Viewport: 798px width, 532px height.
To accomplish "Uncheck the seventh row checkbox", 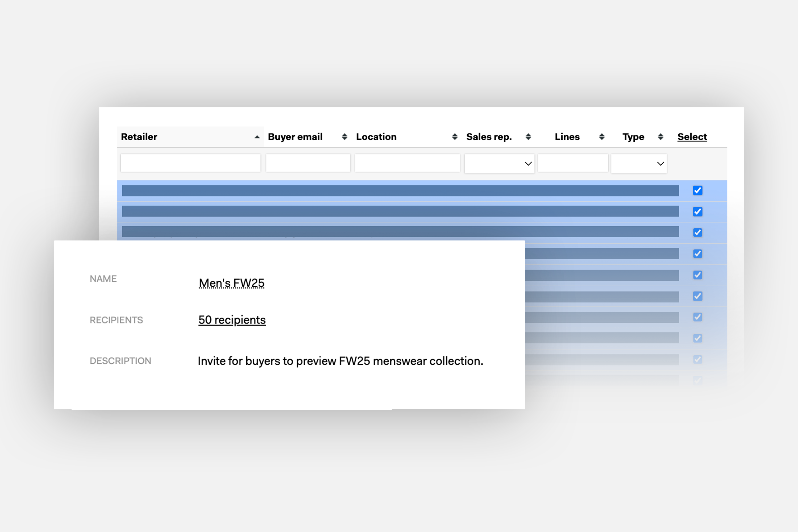I will pyautogui.click(x=697, y=317).
